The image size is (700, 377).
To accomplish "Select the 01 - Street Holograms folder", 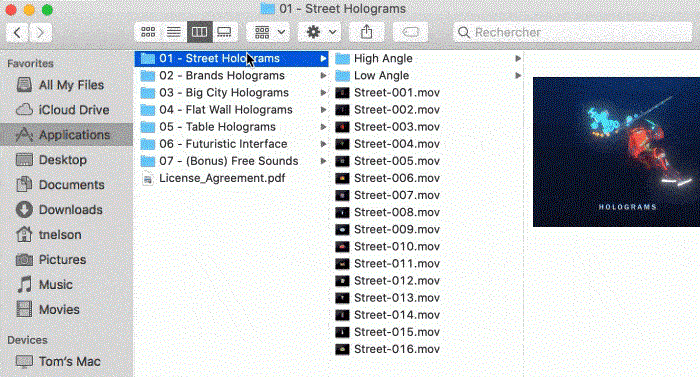I will click(x=231, y=59).
